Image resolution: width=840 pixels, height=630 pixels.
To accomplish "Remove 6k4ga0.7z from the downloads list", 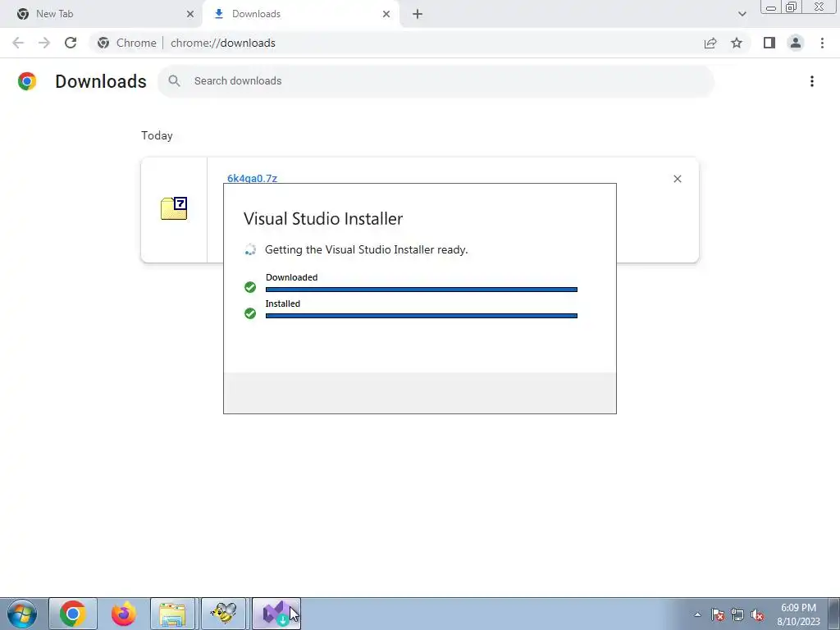I will (x=677, y=179).
